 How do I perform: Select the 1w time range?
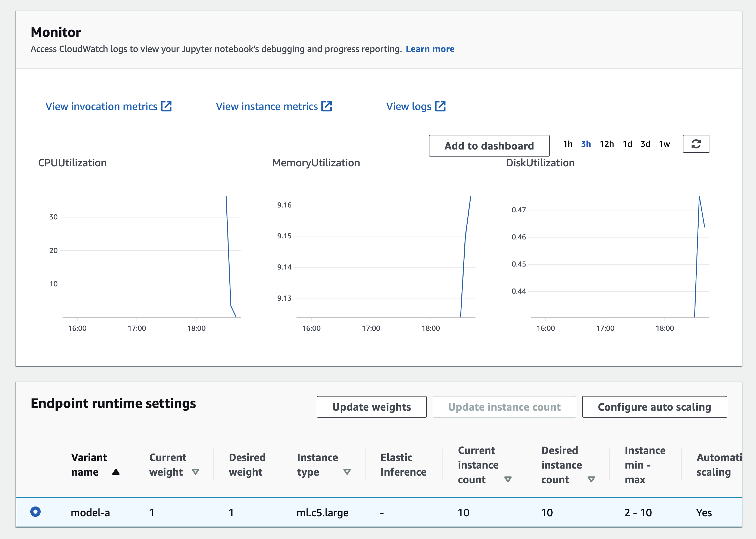click(664, 144)
